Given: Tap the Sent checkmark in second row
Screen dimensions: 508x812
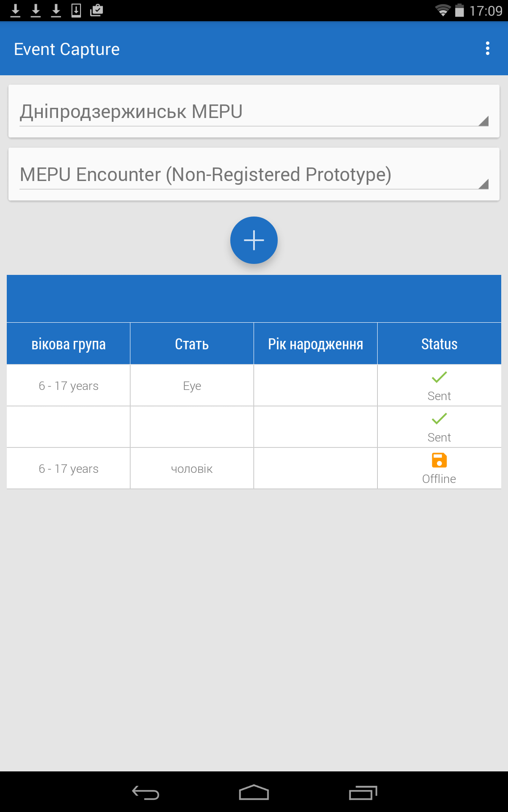Looking at the screenshot, I should 439,418.
